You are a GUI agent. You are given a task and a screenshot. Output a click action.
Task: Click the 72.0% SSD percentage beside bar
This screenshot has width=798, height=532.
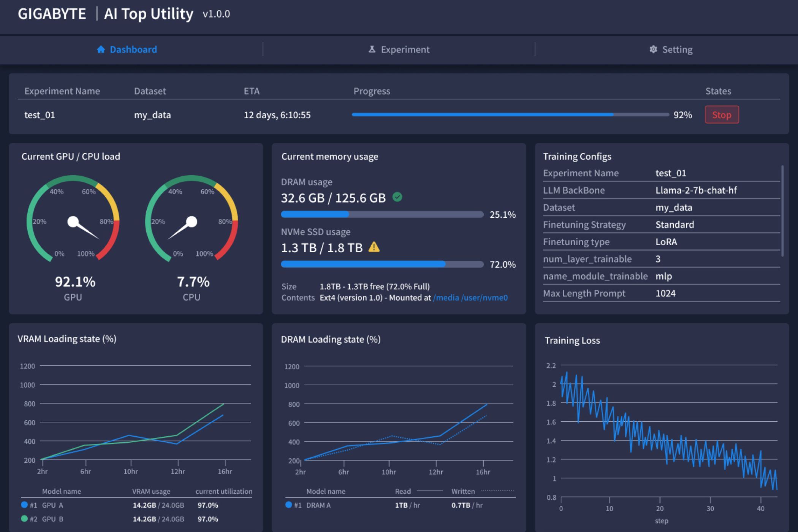503,264
